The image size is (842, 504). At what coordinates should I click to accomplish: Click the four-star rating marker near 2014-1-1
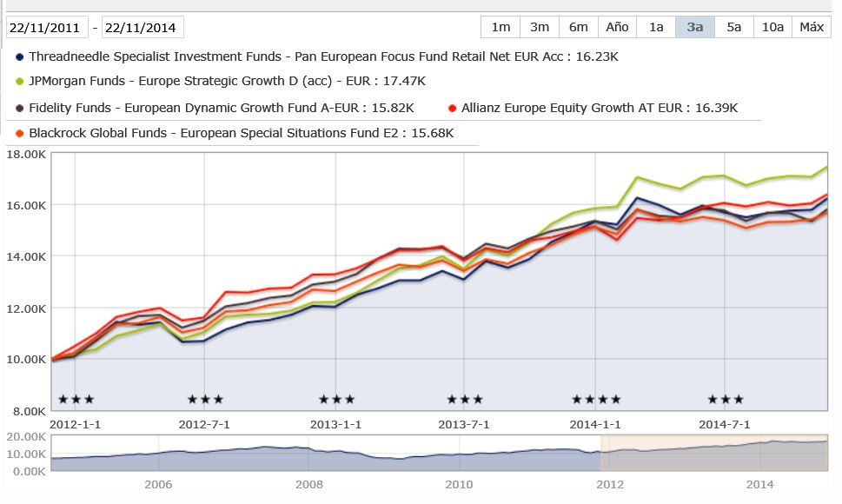point(596,400)
